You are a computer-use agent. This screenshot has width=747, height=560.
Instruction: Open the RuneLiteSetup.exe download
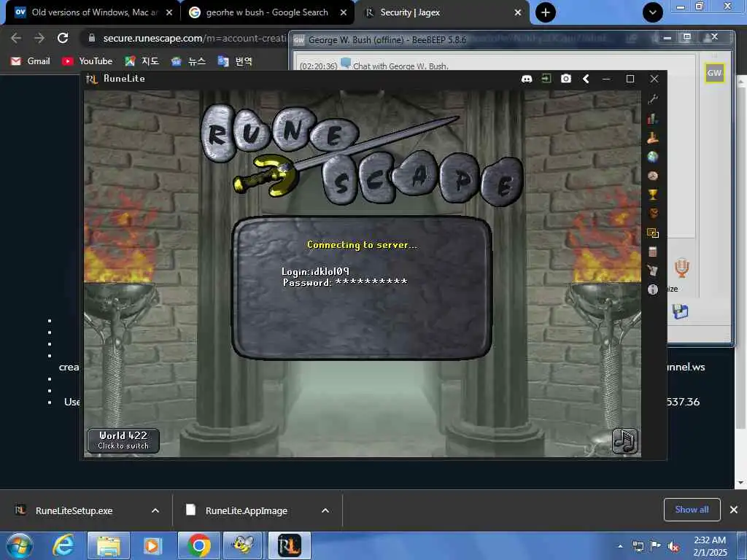(74, 510)
